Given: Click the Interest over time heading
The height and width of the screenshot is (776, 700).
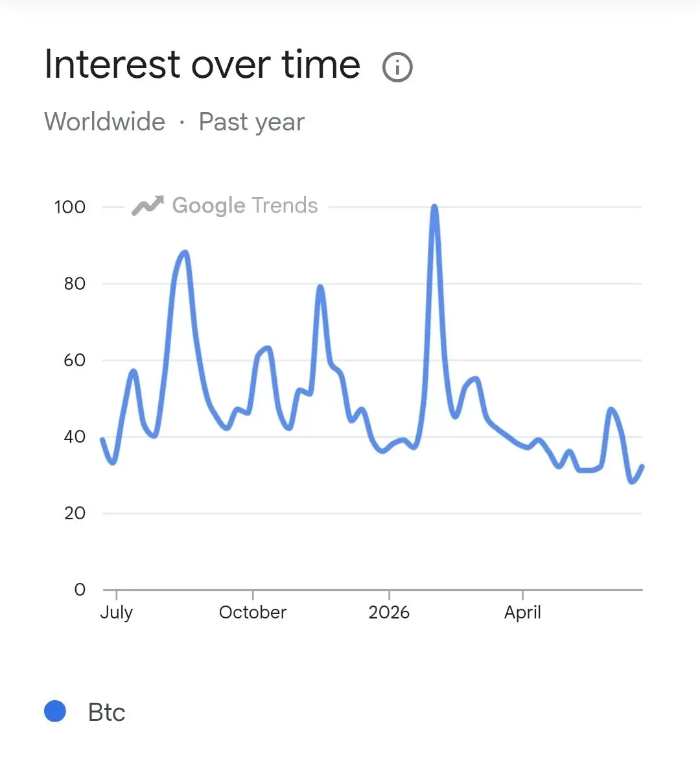Looking at the screenshot, I should [202, 64].
